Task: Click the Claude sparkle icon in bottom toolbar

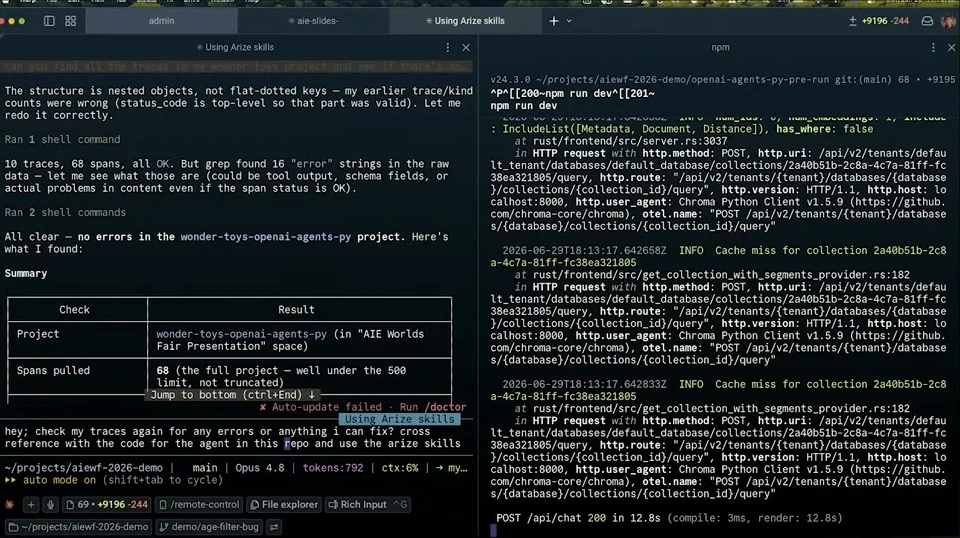Action: (10, 504)
